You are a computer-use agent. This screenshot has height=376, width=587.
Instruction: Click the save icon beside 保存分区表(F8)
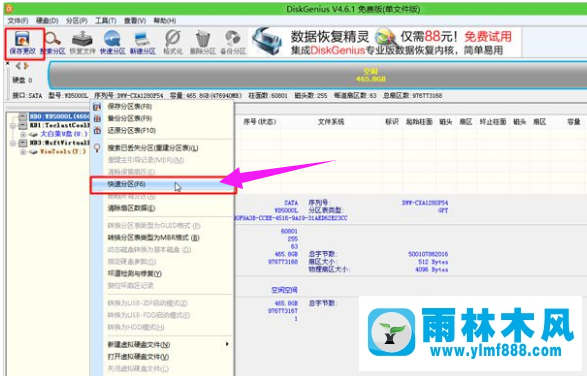pyautogui.click(x=97, y=107)
